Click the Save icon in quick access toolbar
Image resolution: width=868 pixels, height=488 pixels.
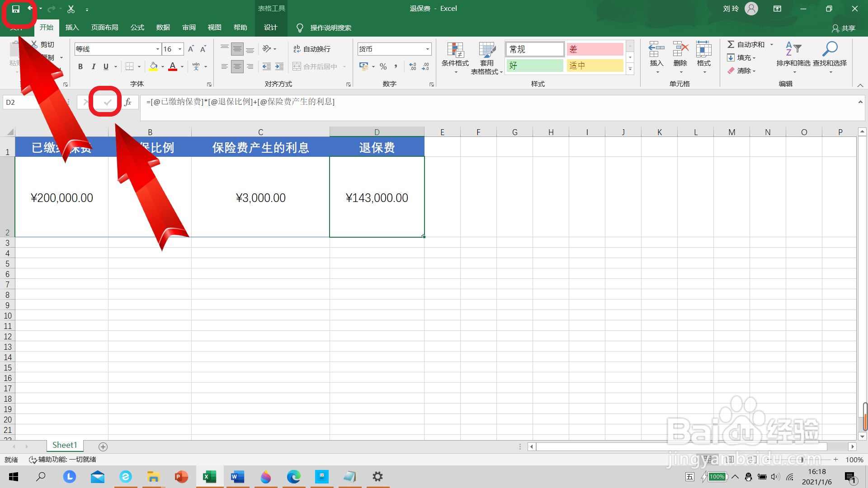click(16, 9)
